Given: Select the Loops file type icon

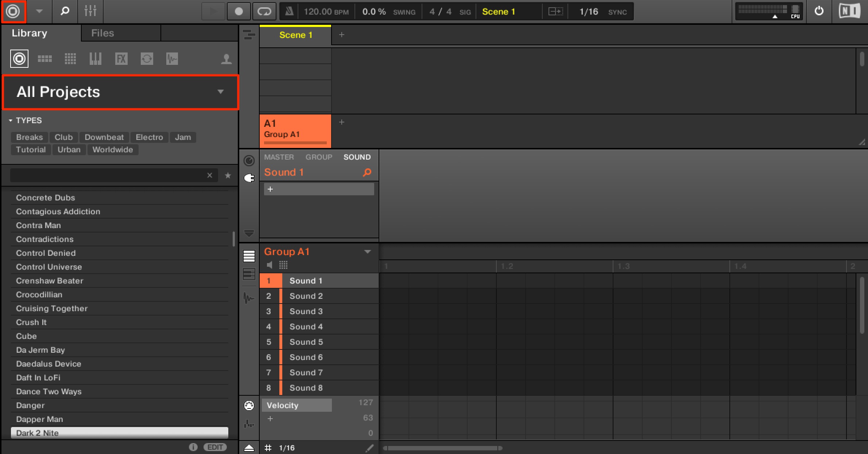Looking at the screenshot, I should [147, 59].
